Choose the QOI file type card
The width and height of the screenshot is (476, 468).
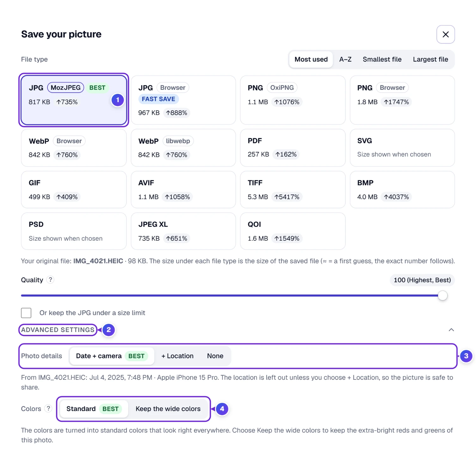coord(293,231)
